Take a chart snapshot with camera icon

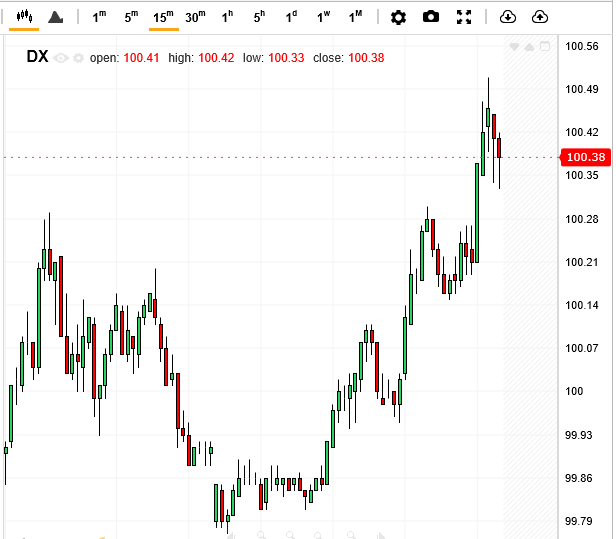(431, 17)
